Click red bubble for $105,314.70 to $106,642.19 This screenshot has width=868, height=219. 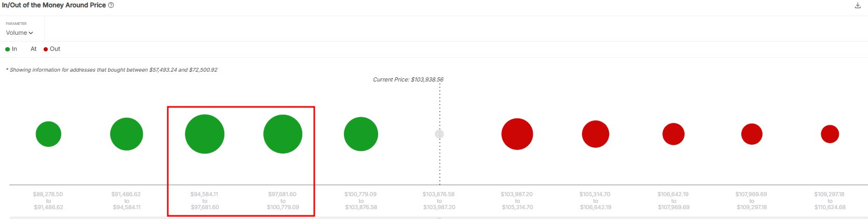tap(595, 134)
